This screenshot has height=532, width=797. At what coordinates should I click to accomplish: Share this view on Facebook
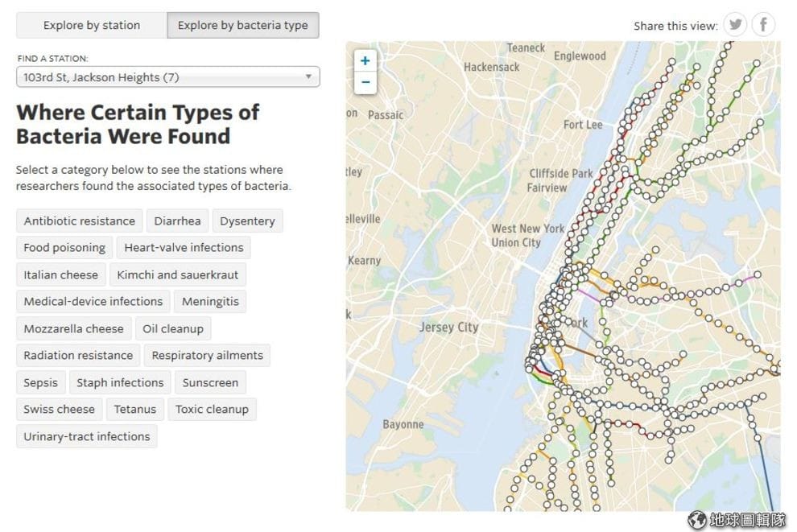click(x=763, y=24)
